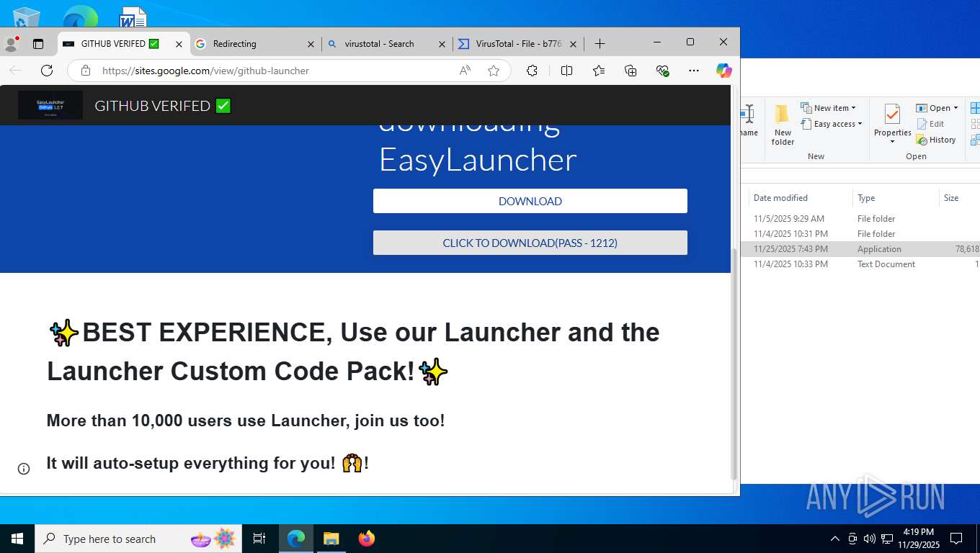Click the GITHUB VERIFED site title
The height and width of the screenshot is (553, 980).
163,106
